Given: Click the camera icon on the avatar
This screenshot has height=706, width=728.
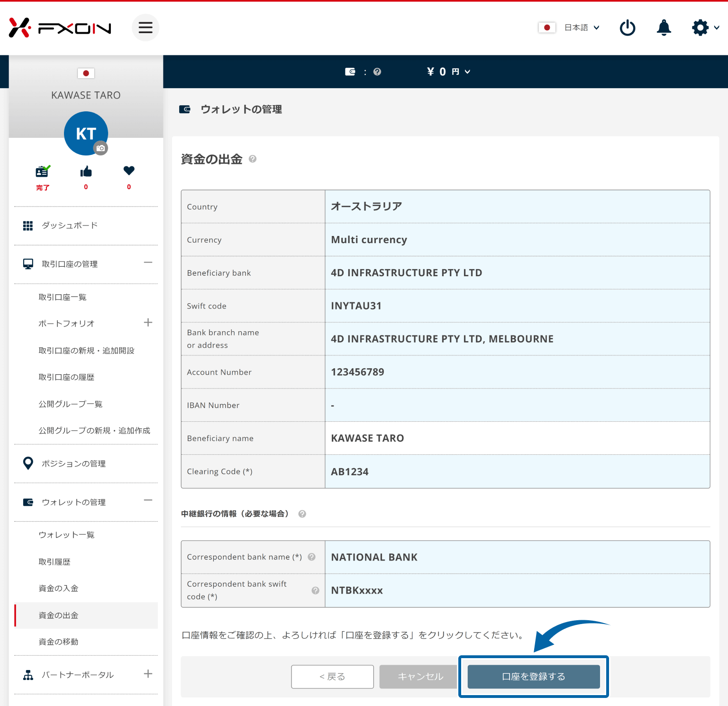Looking at the screenshot, I should pyautogui.click(x=100, y=148).
